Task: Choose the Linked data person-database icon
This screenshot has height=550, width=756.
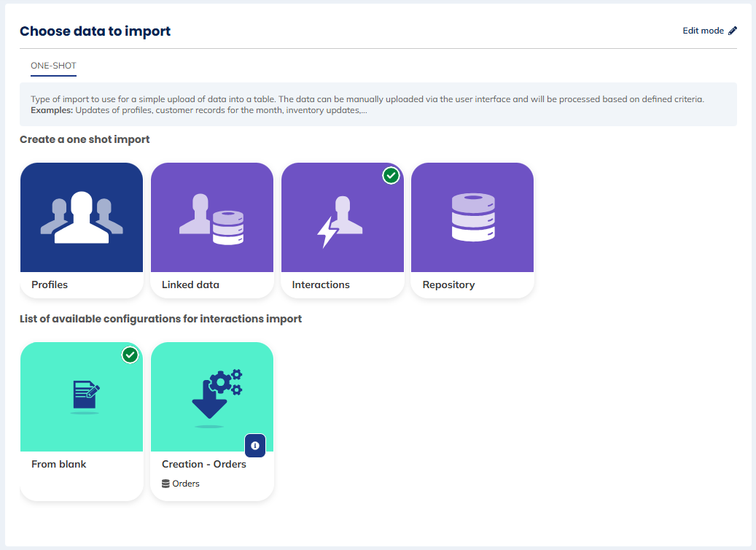Action: coord(211,217)
